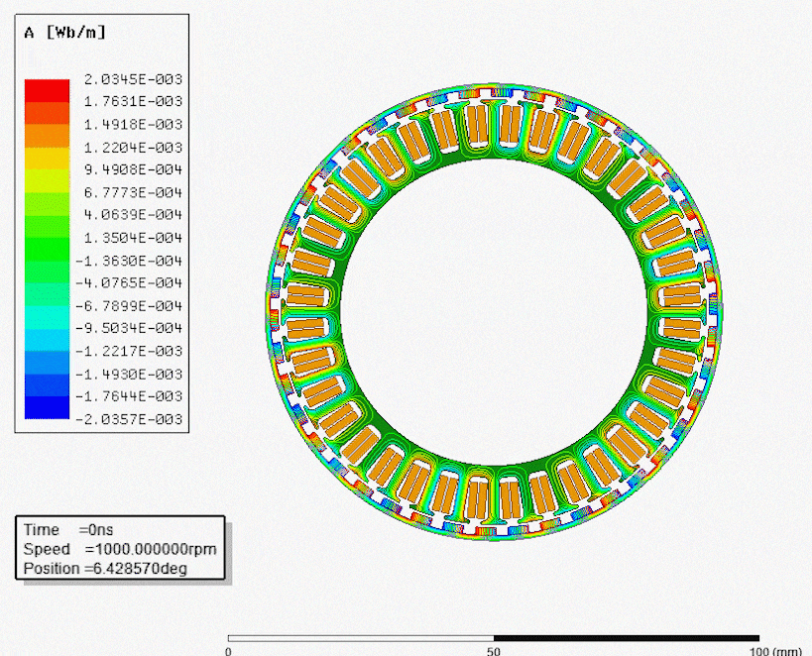Click the legend value 1.7631E-003
This screenshot has height=656, width=812.
click(x=133, y=101)
